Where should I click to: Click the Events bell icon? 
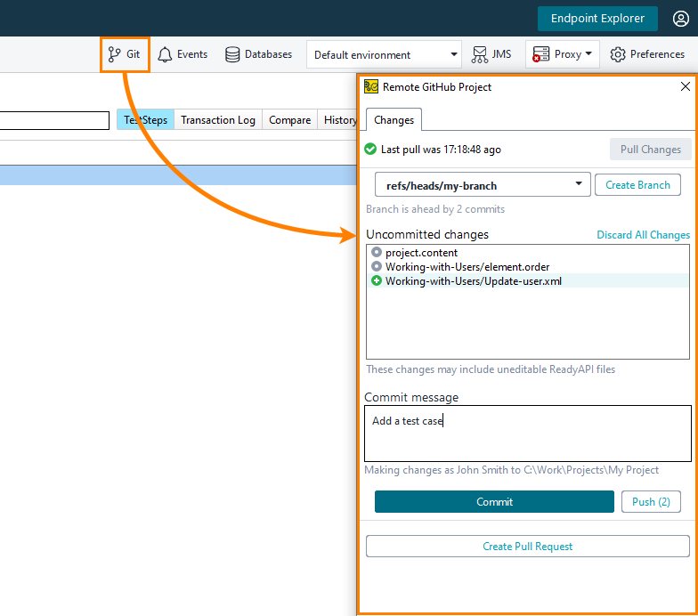pos(165,54)
